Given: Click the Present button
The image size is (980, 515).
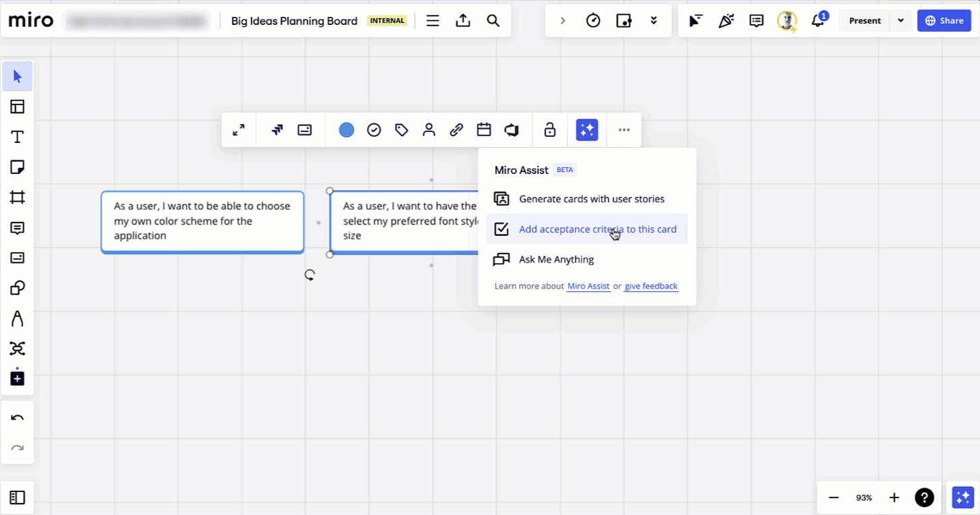Looking at the screenshot, I should coord(865,21).
